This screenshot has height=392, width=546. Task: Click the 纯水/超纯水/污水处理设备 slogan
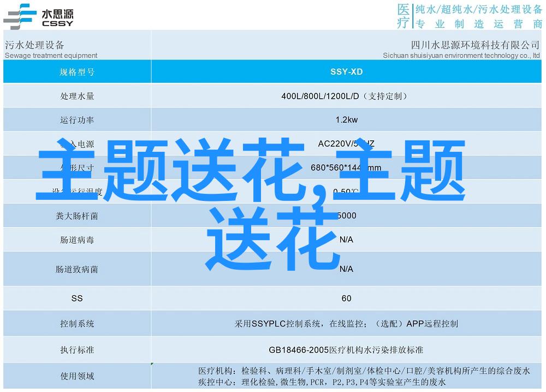478,9
